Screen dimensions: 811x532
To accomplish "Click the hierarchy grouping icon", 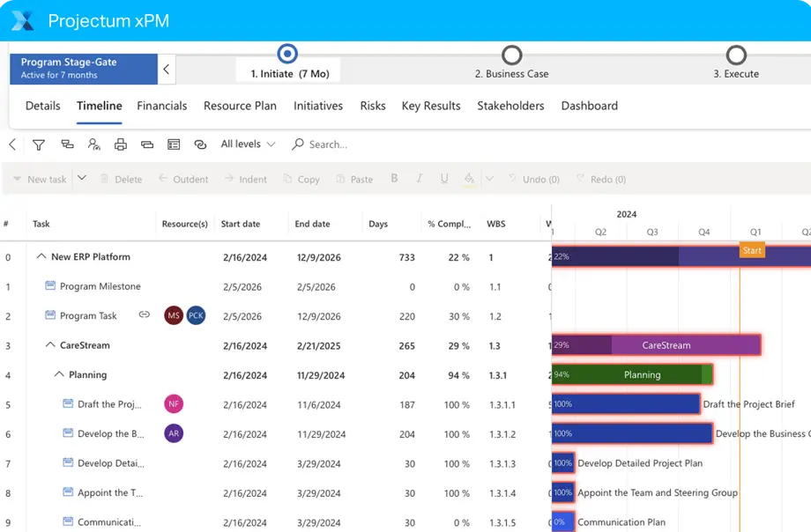I will [67, 144].
